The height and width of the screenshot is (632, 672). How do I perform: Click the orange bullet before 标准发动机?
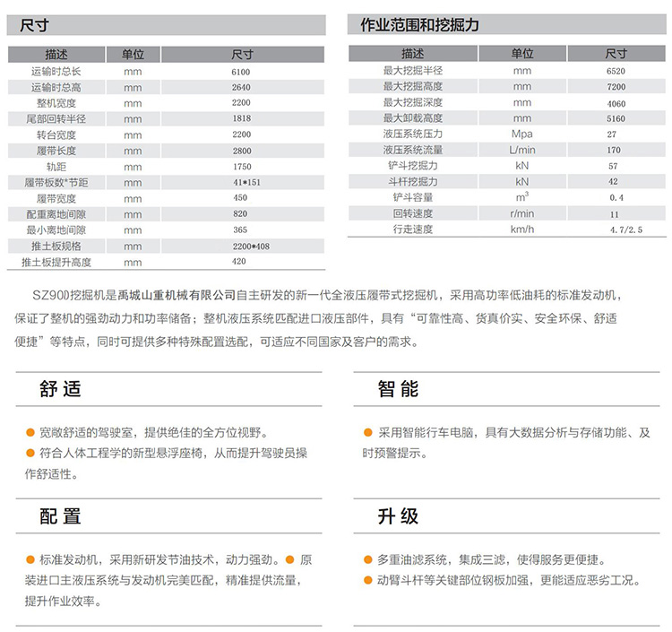click(x=30, y=558)
